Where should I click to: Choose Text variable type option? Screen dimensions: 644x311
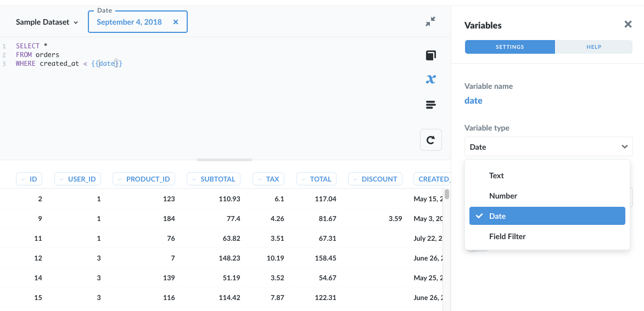[x=496, y=176]
